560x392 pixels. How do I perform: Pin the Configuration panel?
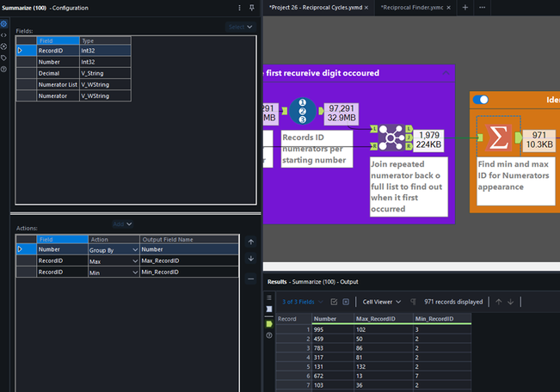point(251,7)
